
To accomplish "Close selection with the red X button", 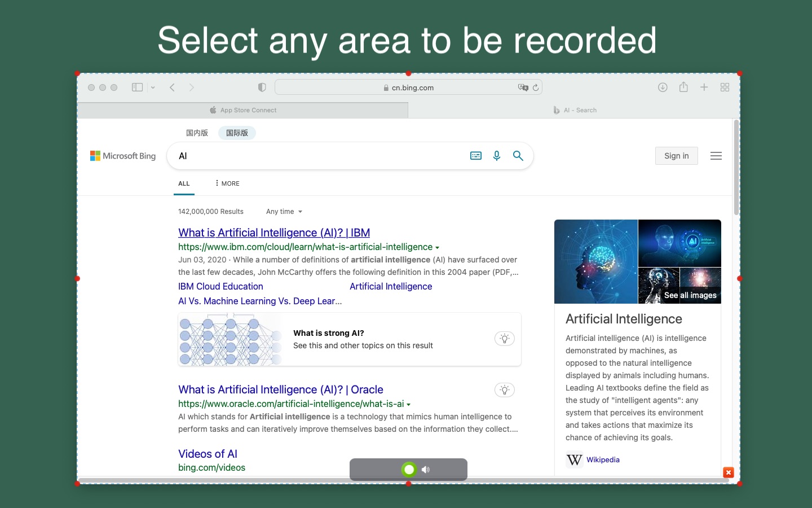I will click(729, 472).
